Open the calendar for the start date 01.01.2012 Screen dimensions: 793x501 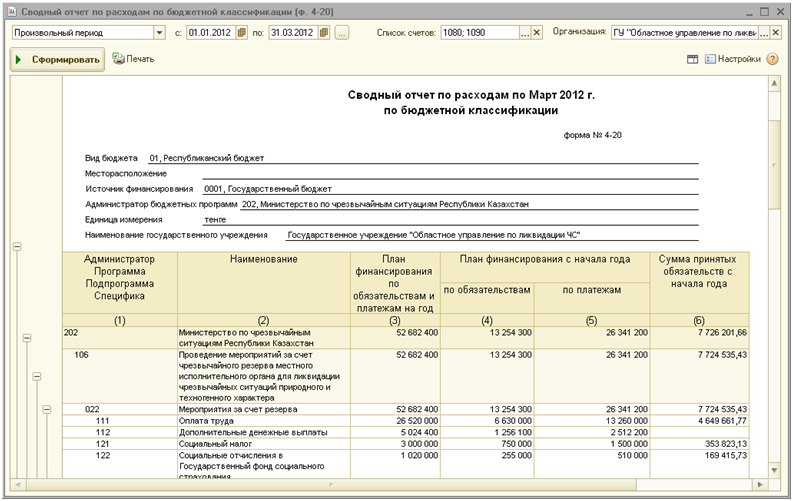[x=244, y=33]
